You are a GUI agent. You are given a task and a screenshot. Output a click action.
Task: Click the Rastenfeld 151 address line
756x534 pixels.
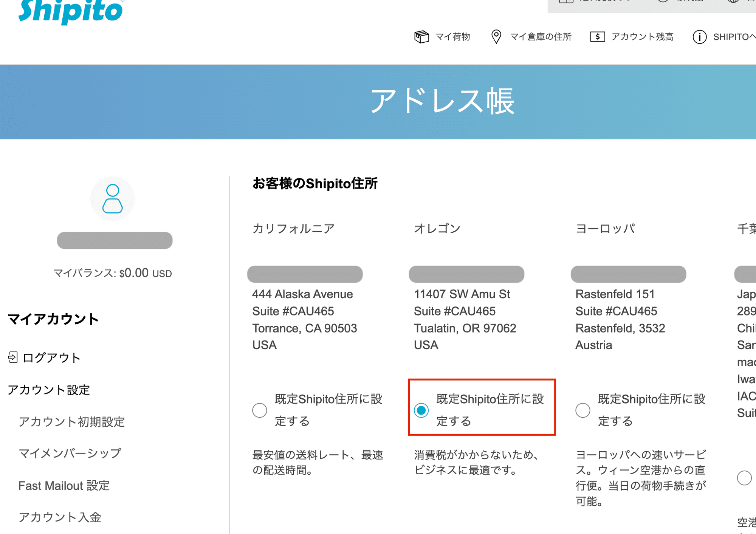tap(615, 294)
